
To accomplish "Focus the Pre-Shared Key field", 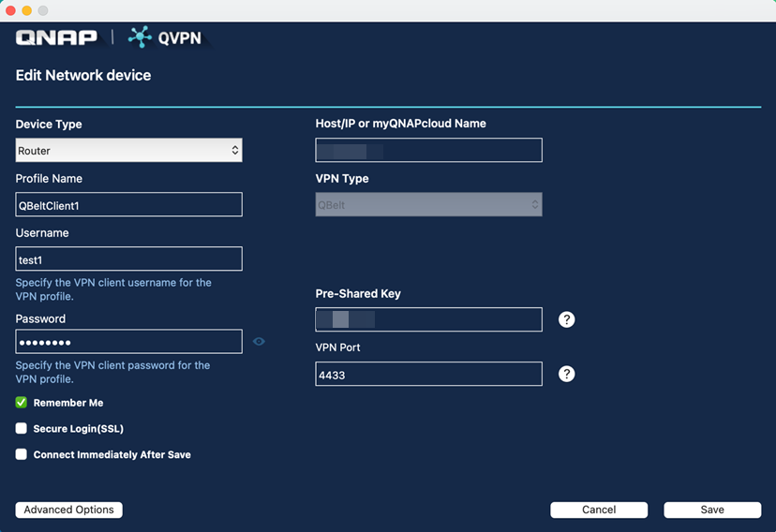I will (x=428, y=319).
